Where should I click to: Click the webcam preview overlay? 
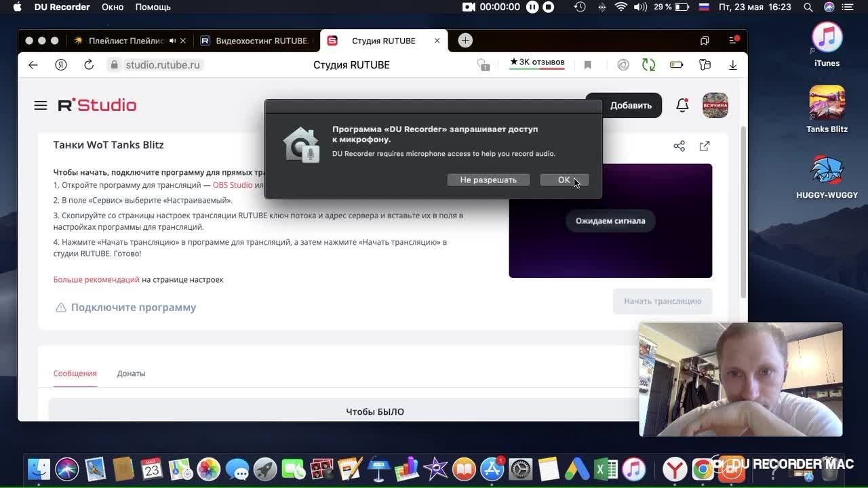point(741,380)
